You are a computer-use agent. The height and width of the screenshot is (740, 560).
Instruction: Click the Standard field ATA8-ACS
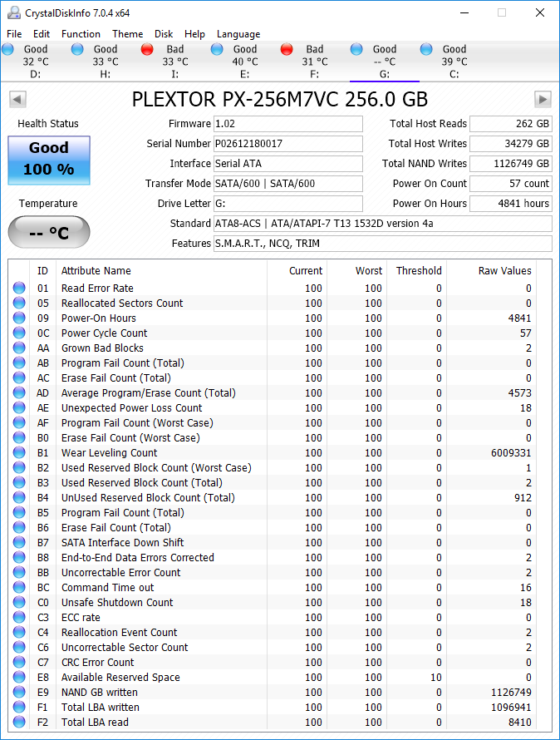point(383,223)
